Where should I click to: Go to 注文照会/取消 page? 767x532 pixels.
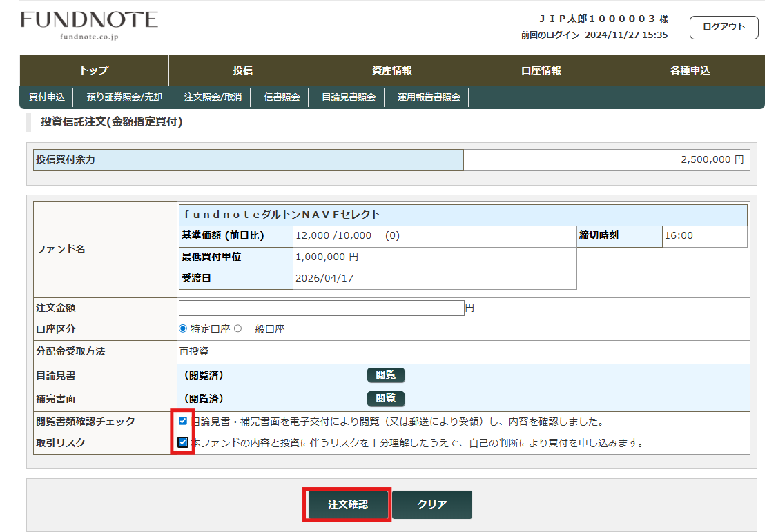tap(213, 97)
